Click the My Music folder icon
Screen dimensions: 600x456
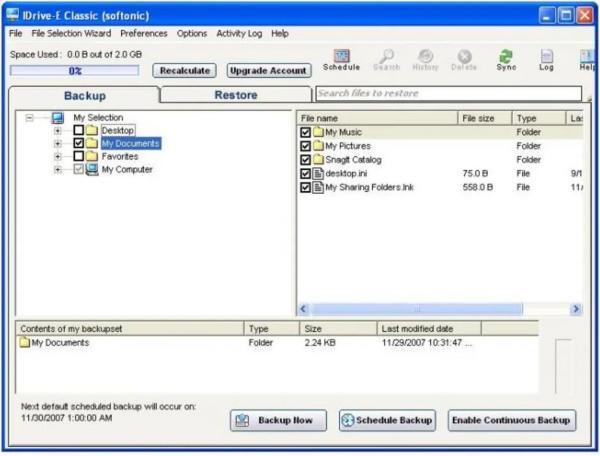click(x=318, y=132)
